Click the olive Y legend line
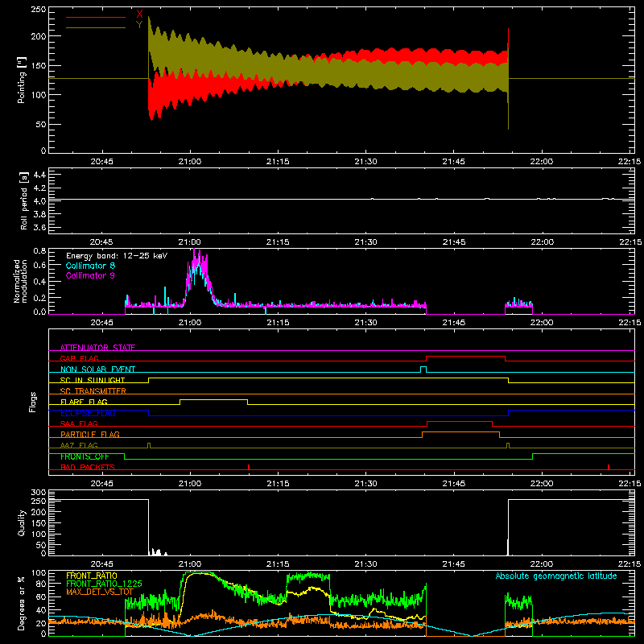The width and height of the screenshot is (644, 644). point(96,28)
